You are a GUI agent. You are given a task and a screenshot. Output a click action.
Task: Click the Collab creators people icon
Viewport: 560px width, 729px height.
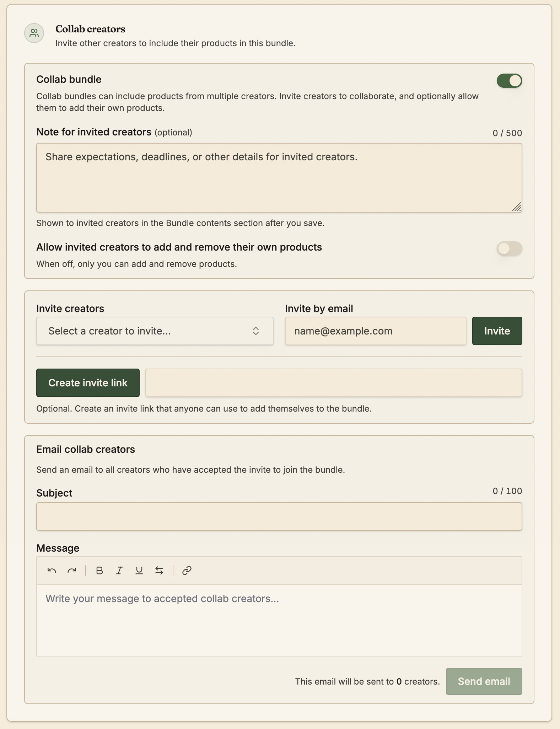[x=34, y=33]
